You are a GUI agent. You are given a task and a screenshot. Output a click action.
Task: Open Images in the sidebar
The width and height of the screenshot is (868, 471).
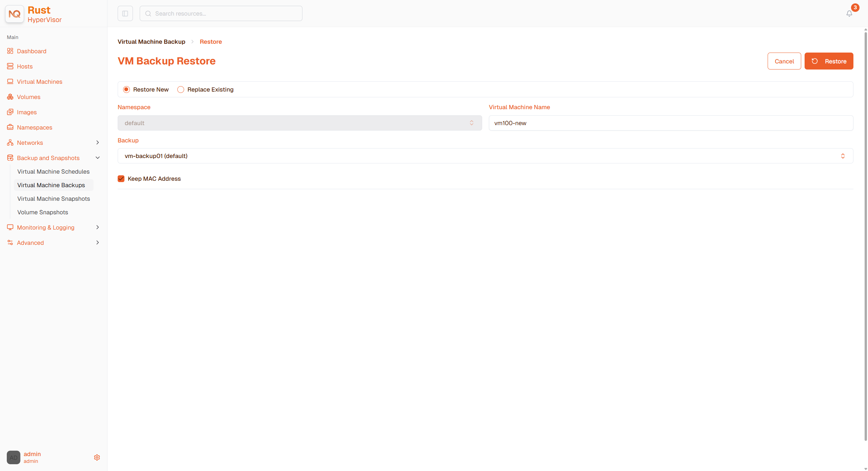27,112
